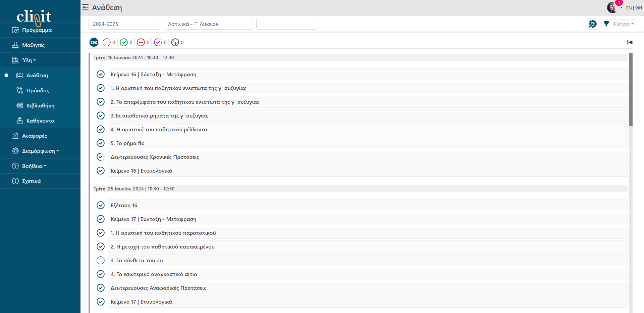Expand the Ύλη sidebar submenu
Viewport: 644px width, 313px height.
(29, 60)
